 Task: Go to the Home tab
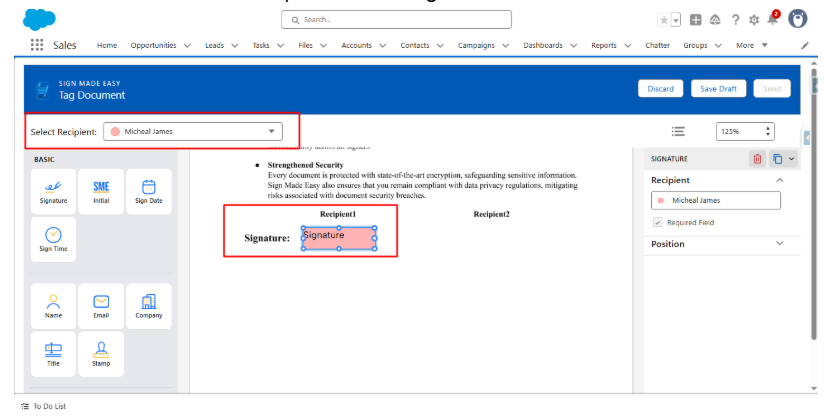(x=107, y=45)
